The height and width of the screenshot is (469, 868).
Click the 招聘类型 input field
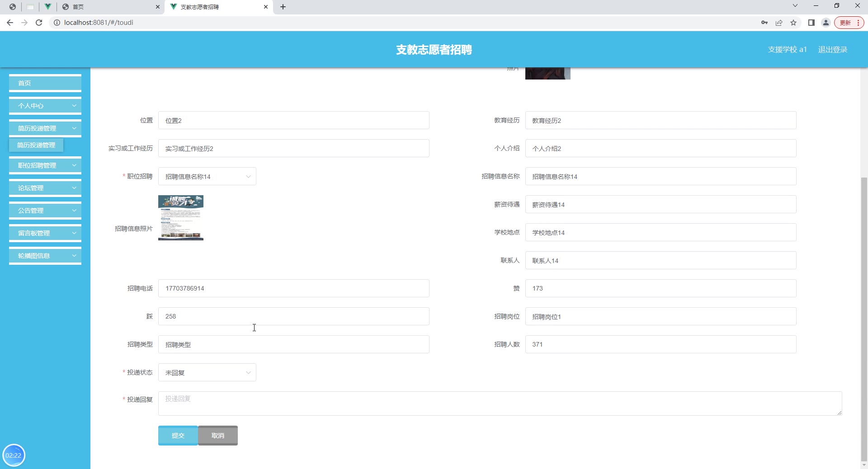pos(294,344)
